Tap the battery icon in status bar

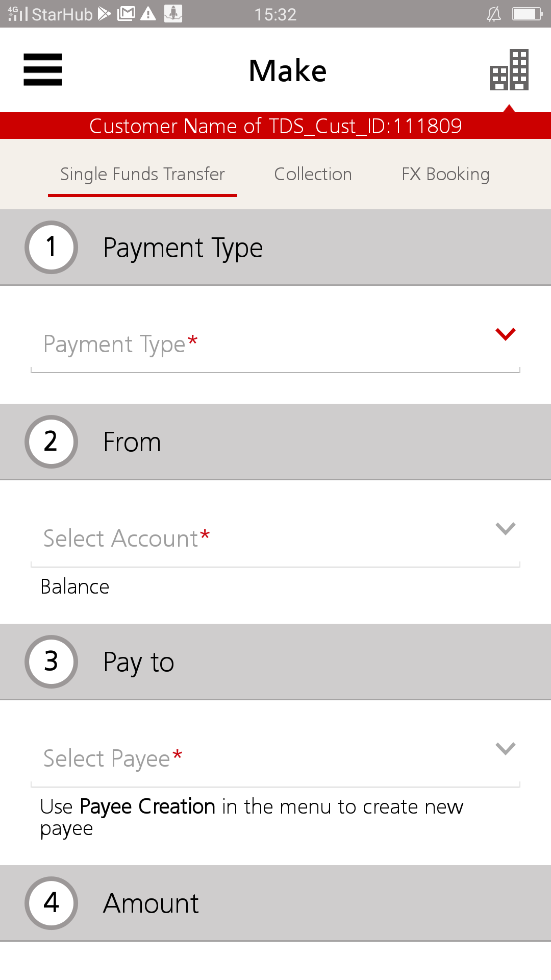pos(527,14)
